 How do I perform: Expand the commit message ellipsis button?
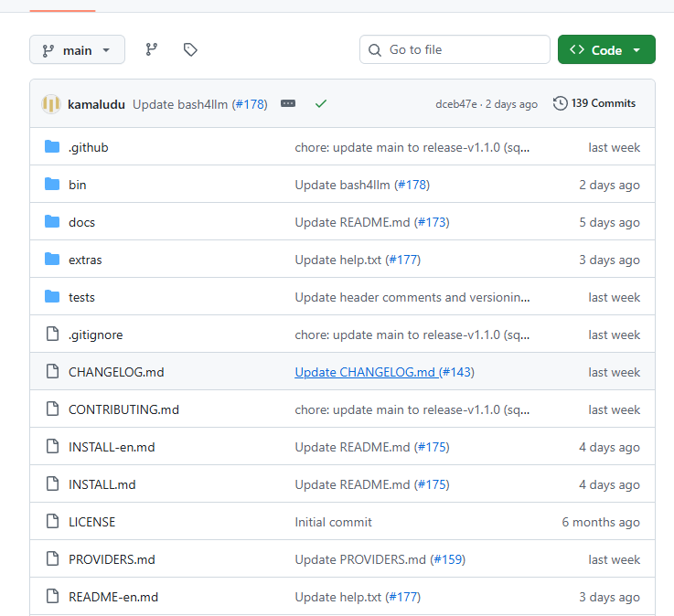[288, 103]
